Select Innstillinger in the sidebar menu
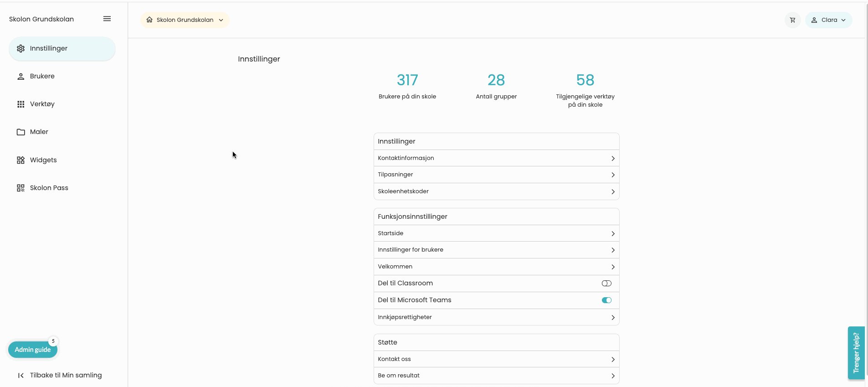The image size is (868, 387). point(62,49)
